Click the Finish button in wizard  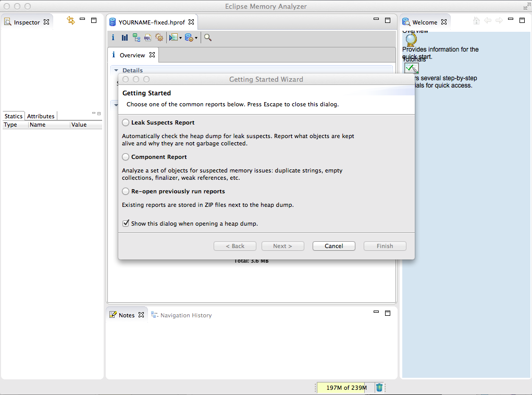385,246
